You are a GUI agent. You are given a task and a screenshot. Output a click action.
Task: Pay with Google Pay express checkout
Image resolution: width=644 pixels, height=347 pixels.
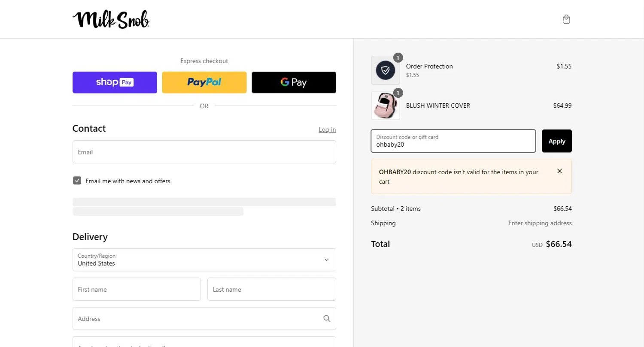pyautogui.click(x=294, y=82)
